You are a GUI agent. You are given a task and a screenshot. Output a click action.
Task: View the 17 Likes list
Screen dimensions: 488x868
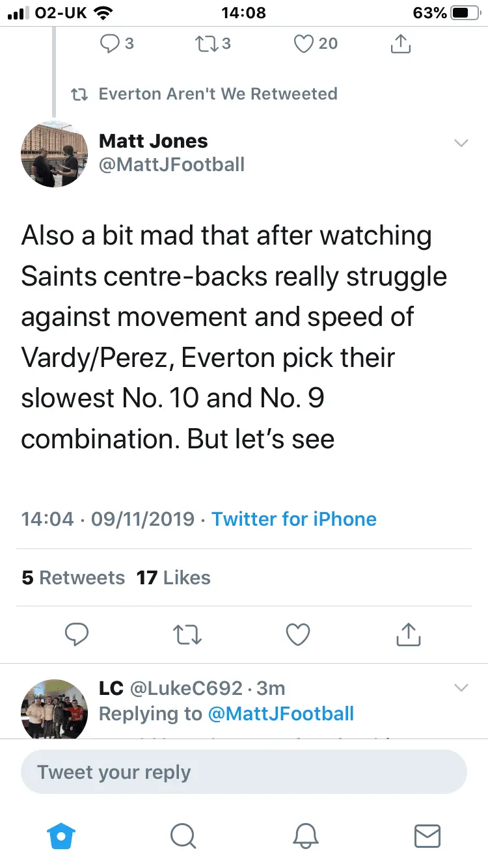click(x=173, y=578)
